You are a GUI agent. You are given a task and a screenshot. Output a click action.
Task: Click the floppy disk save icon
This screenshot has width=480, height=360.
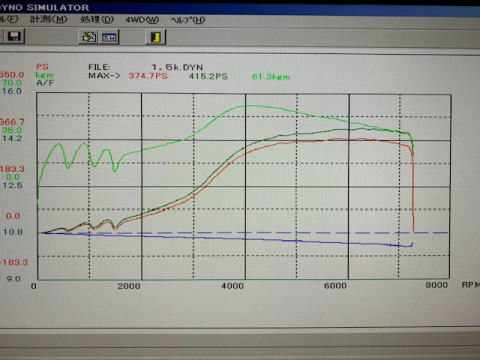14,36
